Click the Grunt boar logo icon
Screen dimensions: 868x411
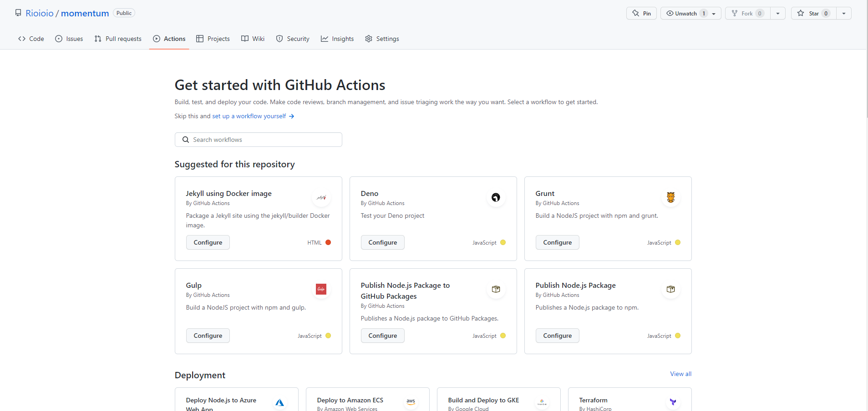[671, 197]
